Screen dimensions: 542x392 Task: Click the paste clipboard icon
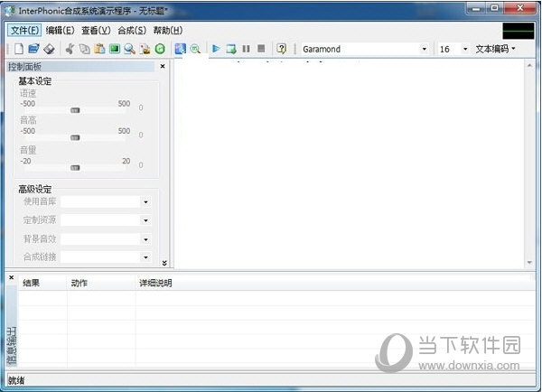[x=100, y=49]
